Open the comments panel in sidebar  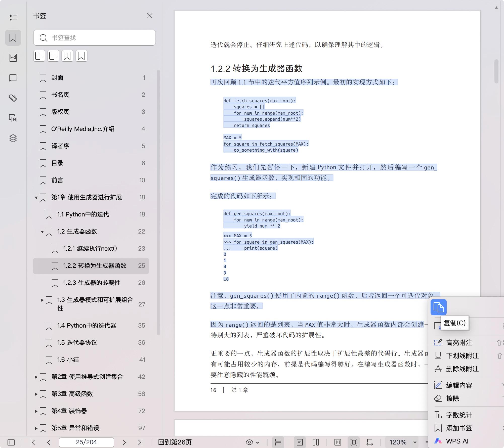tap(13, 78)
